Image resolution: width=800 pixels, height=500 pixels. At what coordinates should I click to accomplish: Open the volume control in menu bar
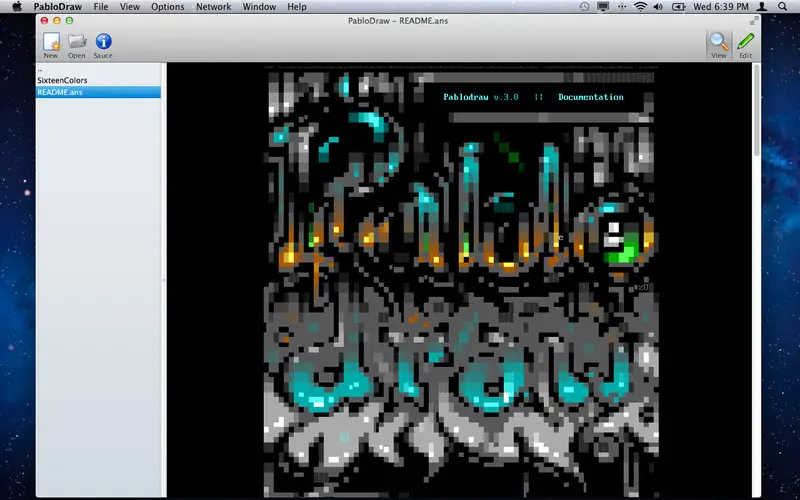(658, 7)
